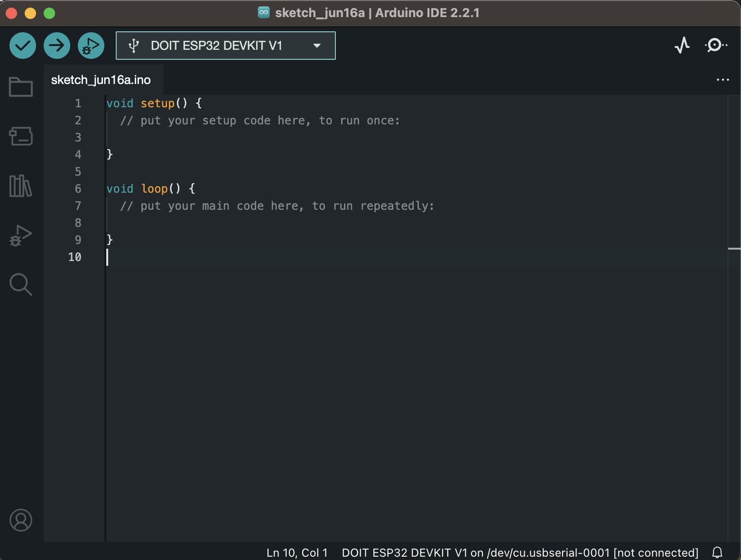The width and height of the screenshot is (741, 560).
Task: Click the 'void loop() {' code line
Action: coord(151,189)
